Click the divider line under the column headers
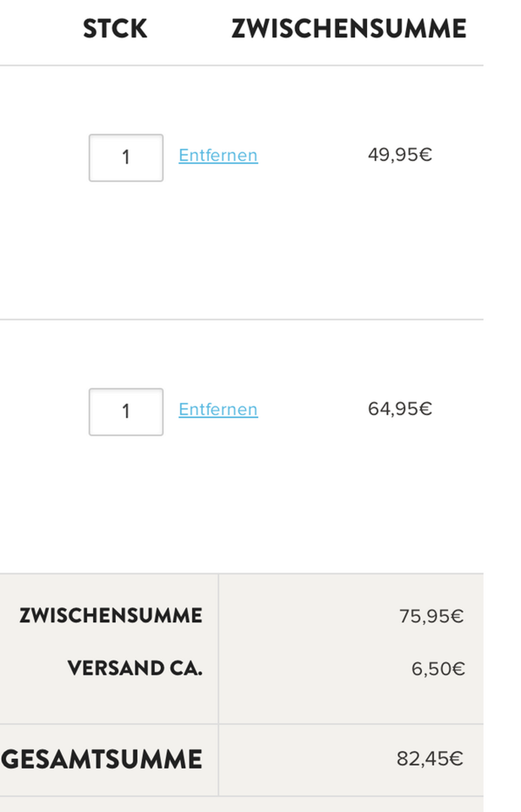The width and height of the screenshot is (521, 812). point(241,65)
